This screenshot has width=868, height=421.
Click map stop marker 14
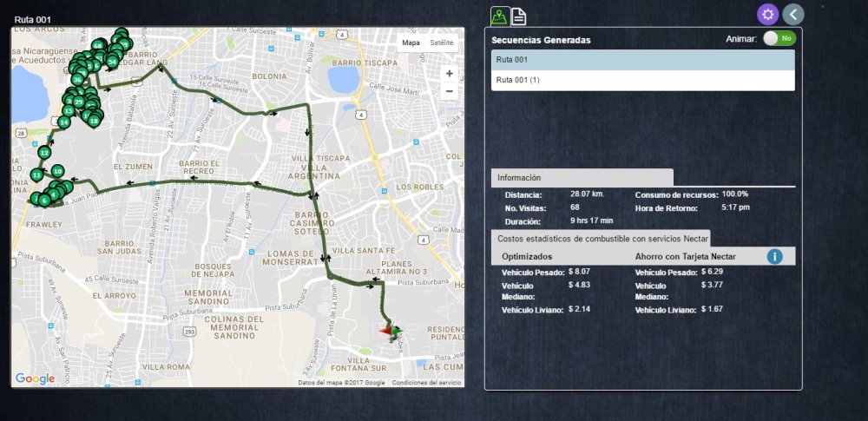point(64,122)
